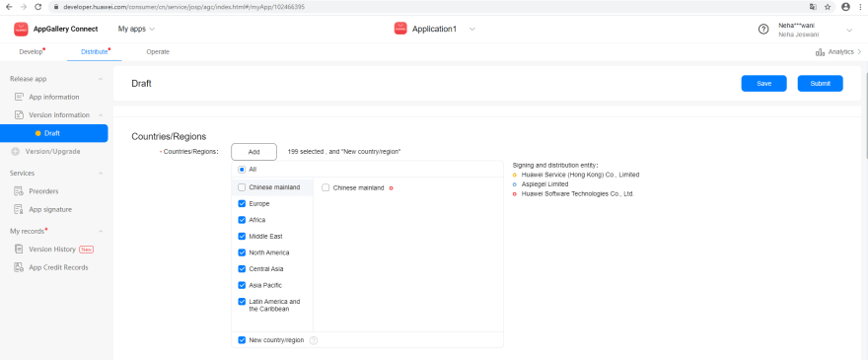Open Version/Upgrade in the sidebar
The height and width of the screenshot is (360, 868).
(x=52, y=151)
